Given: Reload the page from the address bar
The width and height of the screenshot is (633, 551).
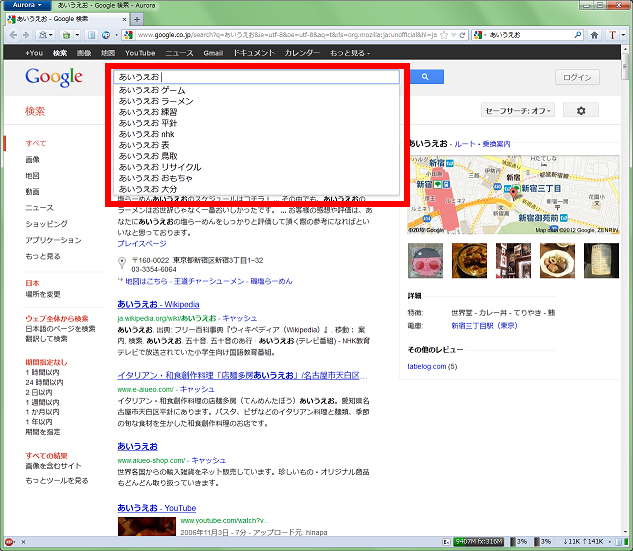Looking at the screenshot, I should click(462, 35).
